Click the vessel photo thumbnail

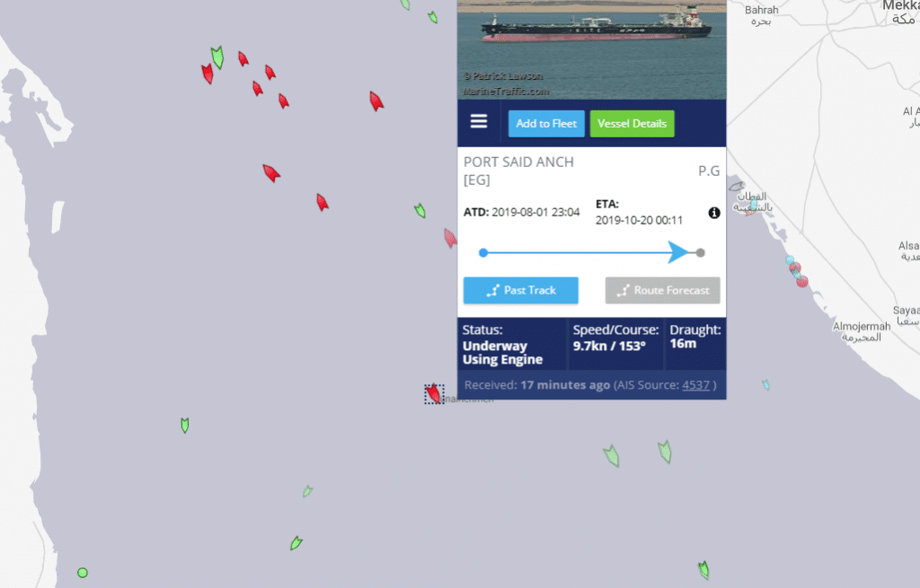click(x=591, y=50)
